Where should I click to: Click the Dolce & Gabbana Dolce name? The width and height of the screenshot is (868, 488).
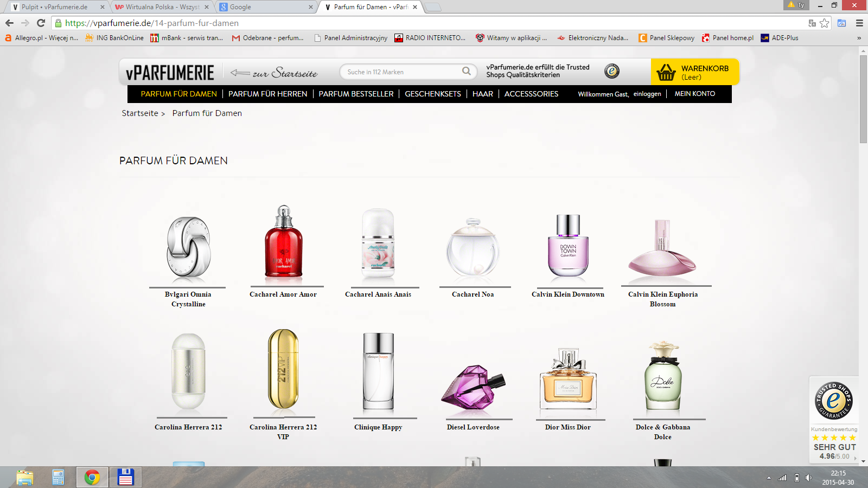[x=663, y=432]
